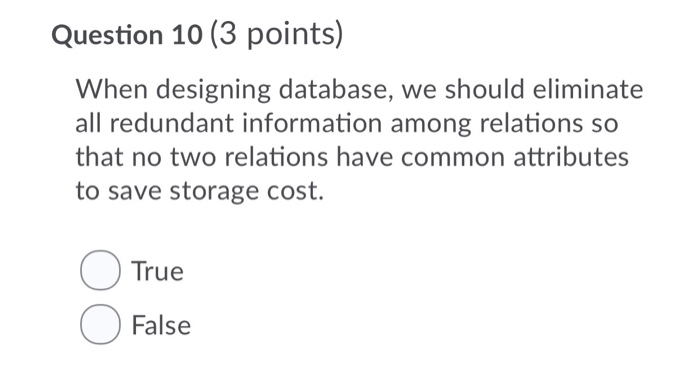
Task: Click the word "among" in the question
Action: (x=431, y=125)
